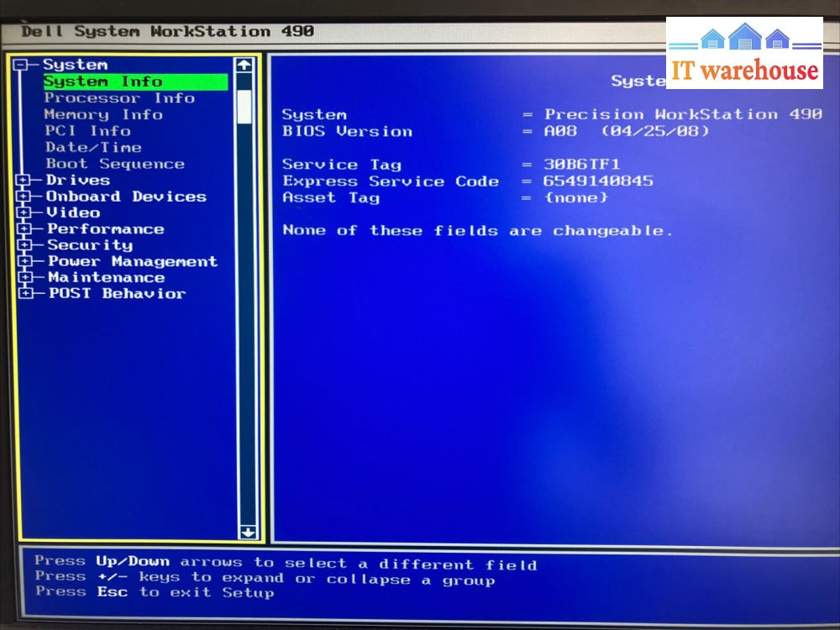Collapse the System group minus box
The image size is (840, 630).
[21, 66]
